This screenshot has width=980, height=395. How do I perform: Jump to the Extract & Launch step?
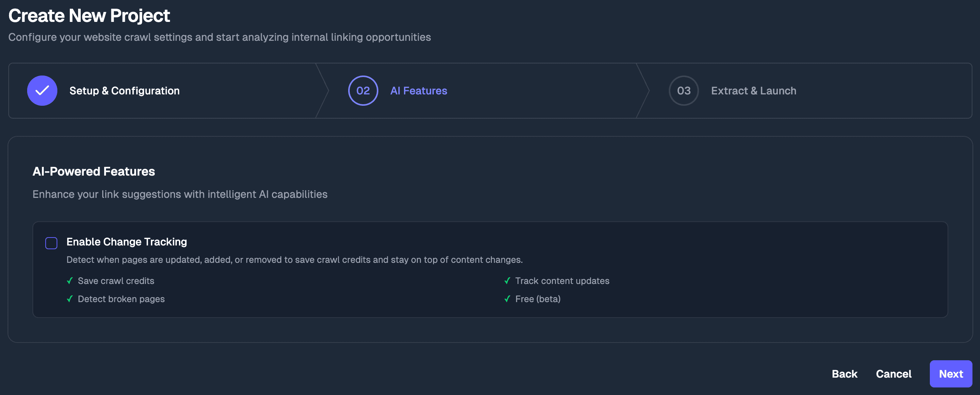tap(753, 91)
